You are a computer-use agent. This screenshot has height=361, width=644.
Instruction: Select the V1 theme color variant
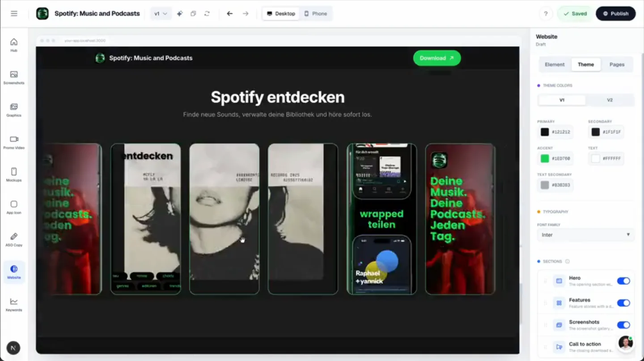click(x=562, y=100)
